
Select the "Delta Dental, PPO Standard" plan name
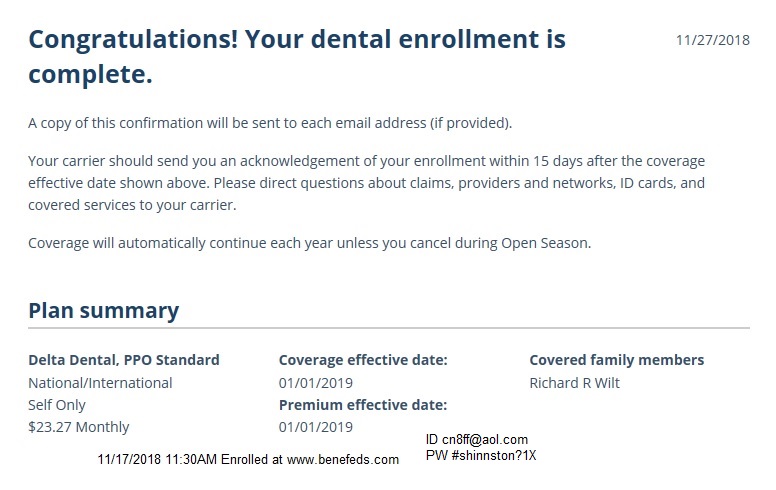[x=123, y=360]
